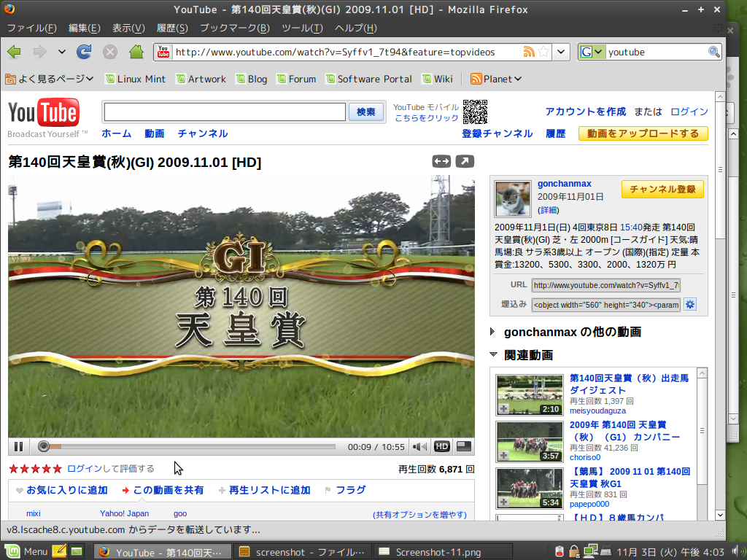Click the チャンネル登録 subscribe button
The height and width of the screenshot is (560, 747).
(x=662, y=190)
